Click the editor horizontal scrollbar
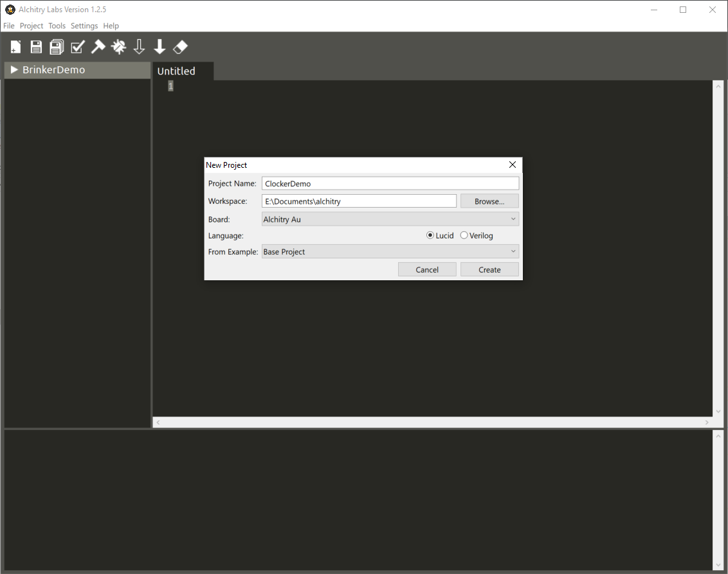 tap(432, 422)
